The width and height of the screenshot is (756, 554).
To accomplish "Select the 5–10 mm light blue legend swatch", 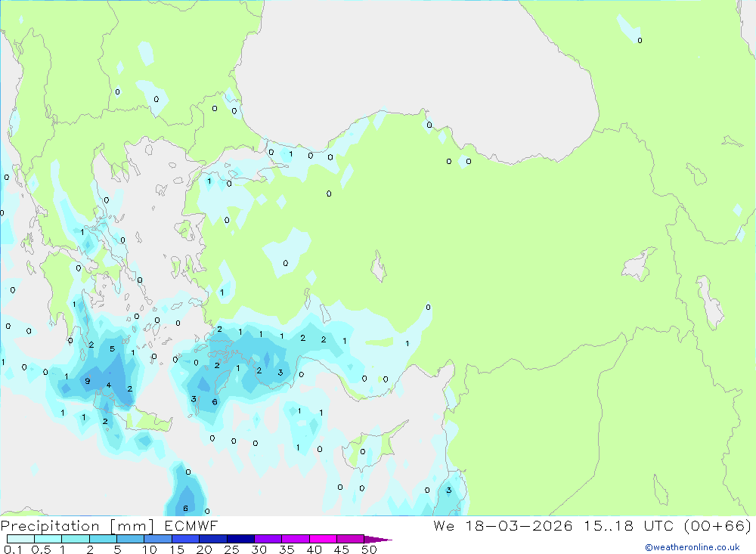I will click(x=131, y=539).
